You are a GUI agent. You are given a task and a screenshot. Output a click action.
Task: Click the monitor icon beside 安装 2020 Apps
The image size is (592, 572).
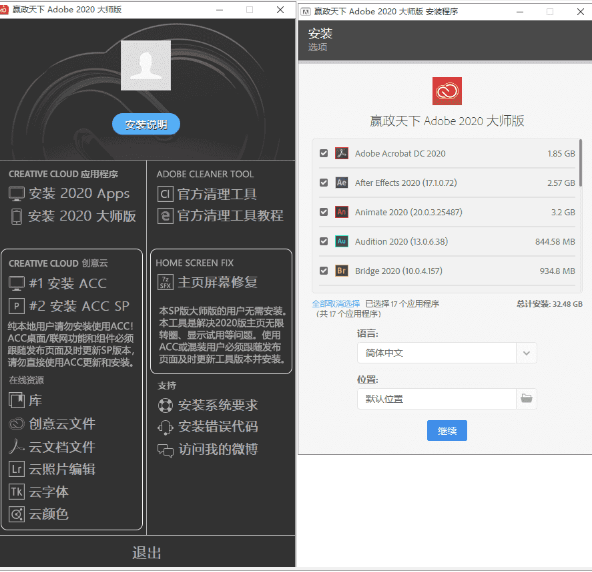click(17, 194)
